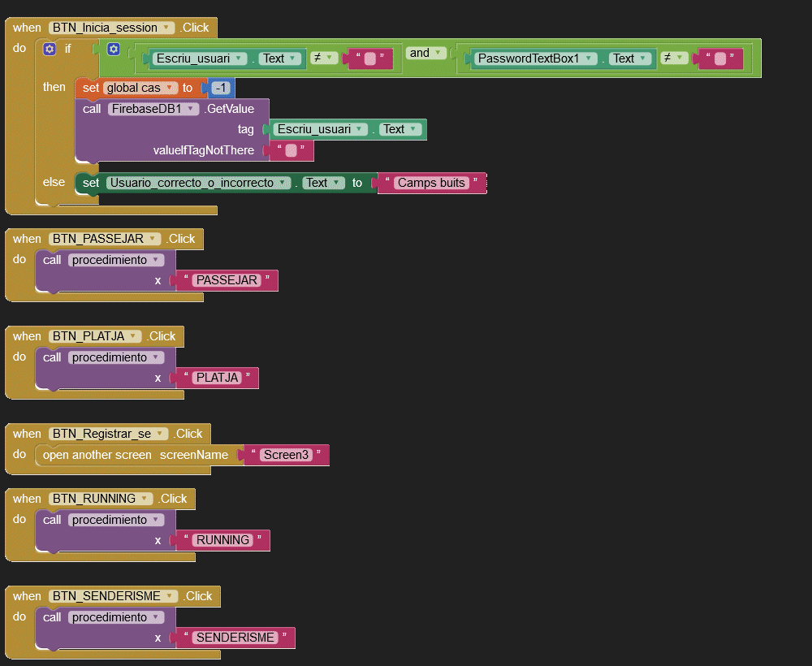Open the BTN_Registrar_se component dropdown

tap(161, 434)
